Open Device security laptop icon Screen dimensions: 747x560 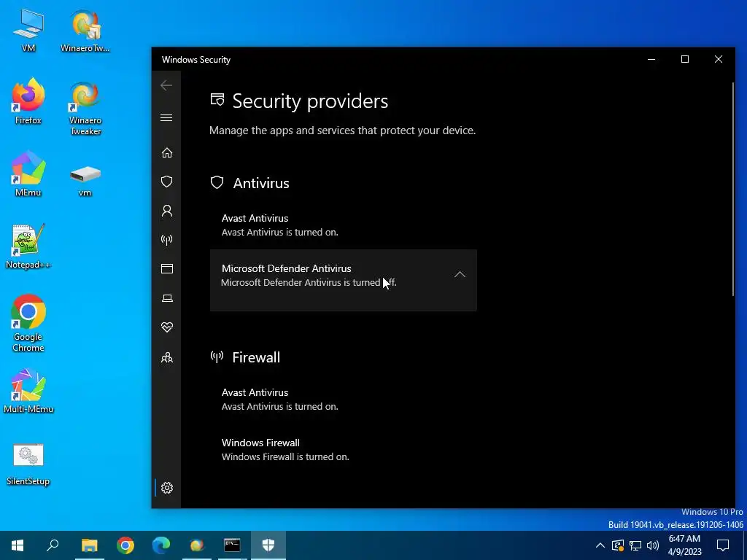[167, 298]
